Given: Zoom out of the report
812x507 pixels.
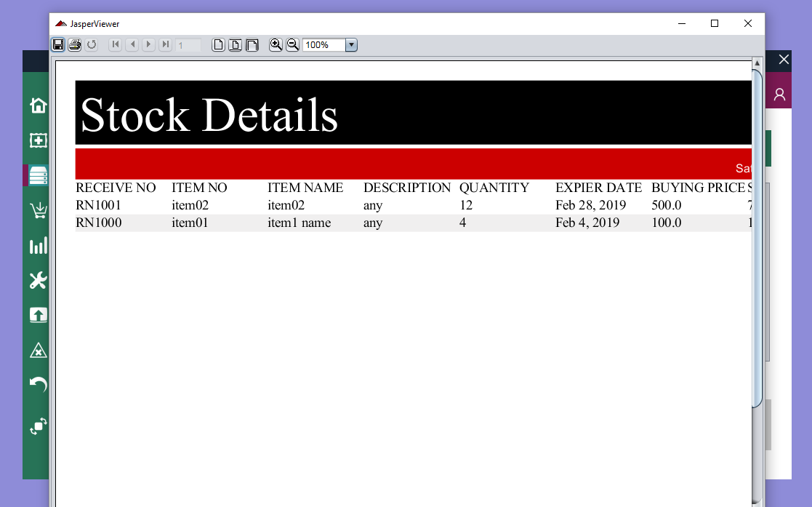Looking at the screenshot, I should 292,44.
